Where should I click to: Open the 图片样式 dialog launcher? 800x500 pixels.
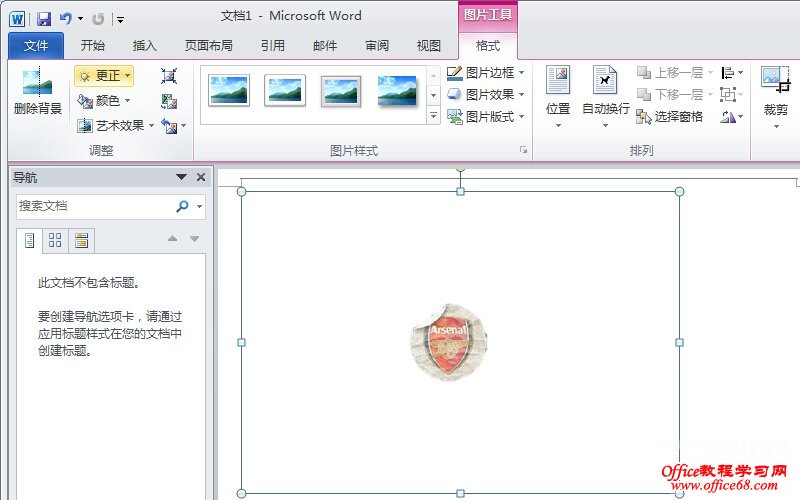coord(523,149)
